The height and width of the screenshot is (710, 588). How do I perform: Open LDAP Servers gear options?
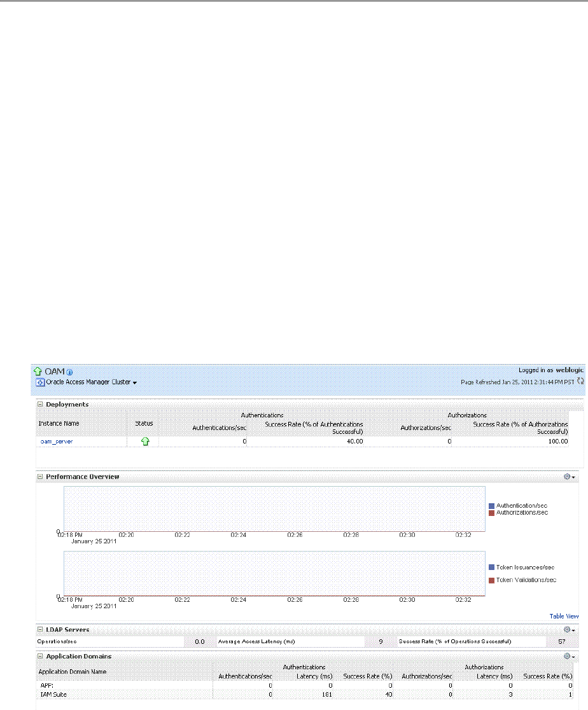point(569,629)
